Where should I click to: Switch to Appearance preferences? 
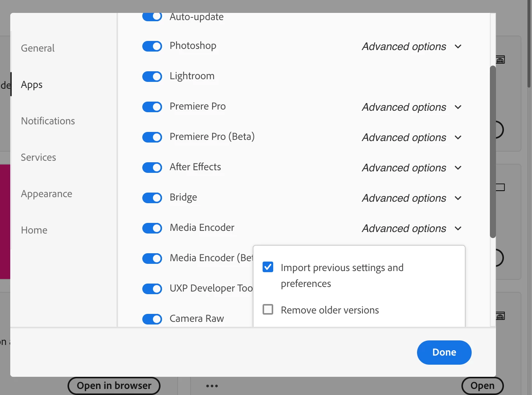pyautogui.click(x=47, y=194)
